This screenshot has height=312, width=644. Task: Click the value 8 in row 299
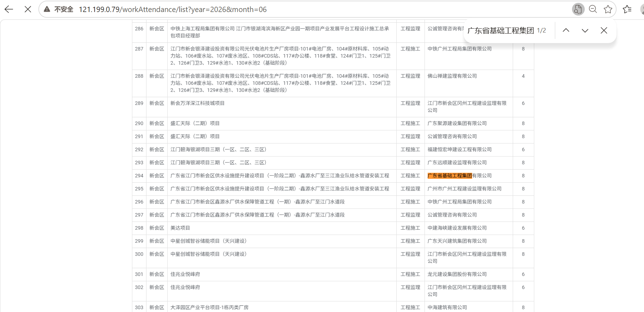coord(523,241)
